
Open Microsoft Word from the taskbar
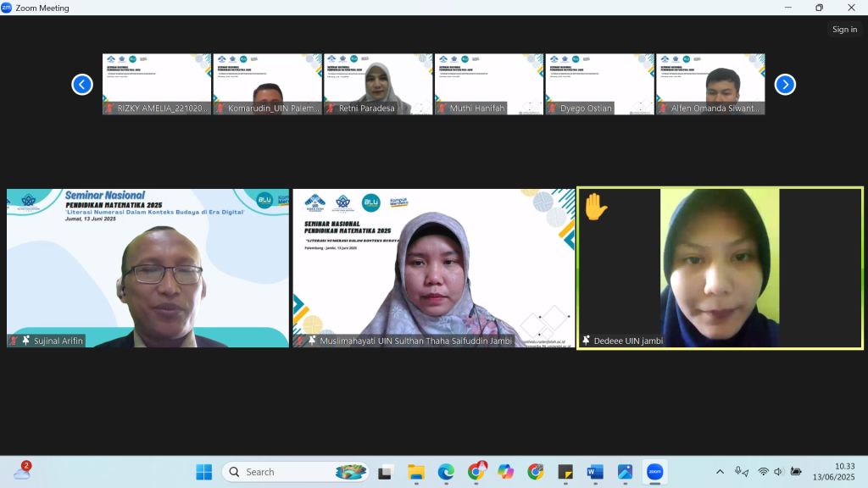595,472
